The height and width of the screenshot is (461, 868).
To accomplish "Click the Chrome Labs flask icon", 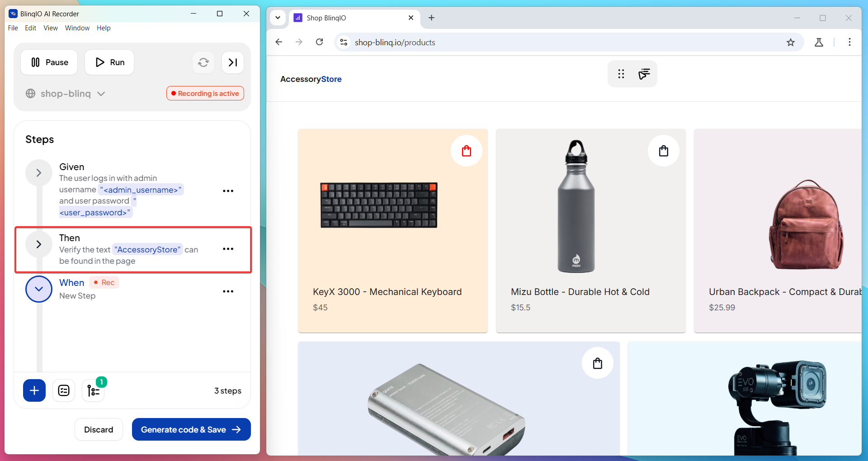I will [x=819, y=42].
